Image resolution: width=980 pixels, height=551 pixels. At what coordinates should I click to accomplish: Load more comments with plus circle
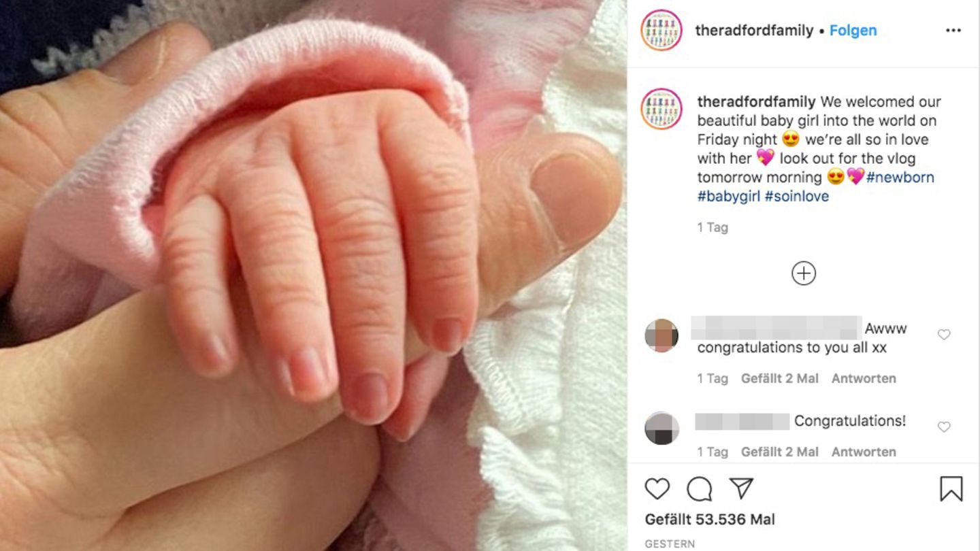[x=804, y=273]
